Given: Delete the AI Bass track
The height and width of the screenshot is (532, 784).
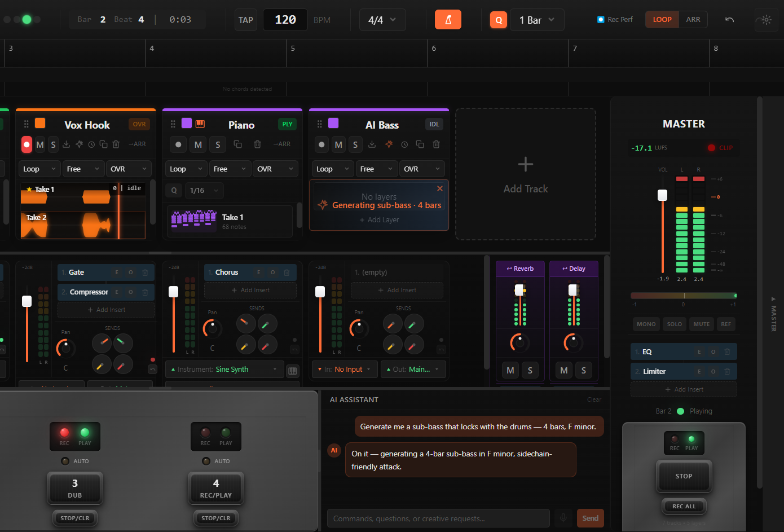Looking at the screenshot, I should [436, 144].
